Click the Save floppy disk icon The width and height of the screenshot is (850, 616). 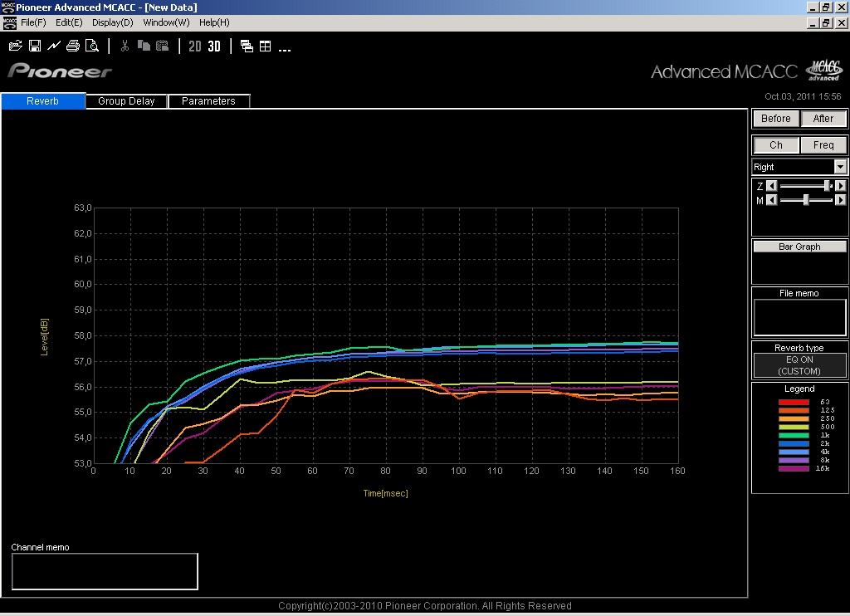coord(35,46)
